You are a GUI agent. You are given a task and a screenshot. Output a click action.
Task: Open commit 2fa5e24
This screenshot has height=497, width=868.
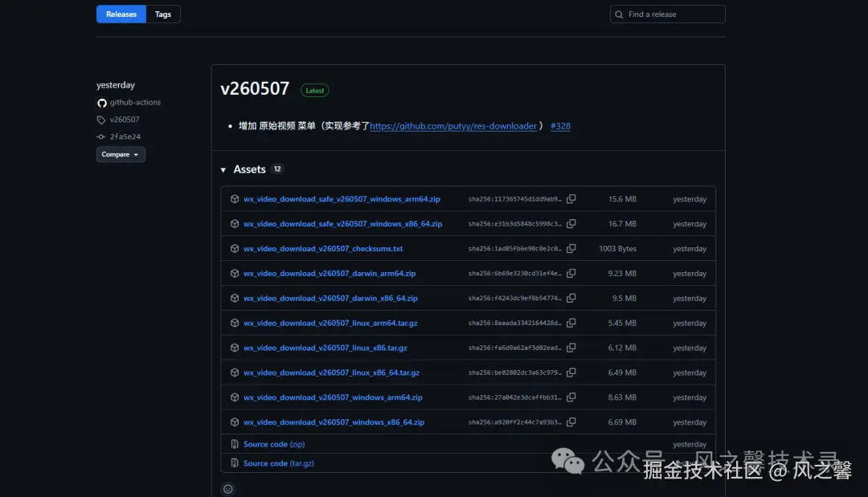(x=125, y=136)
